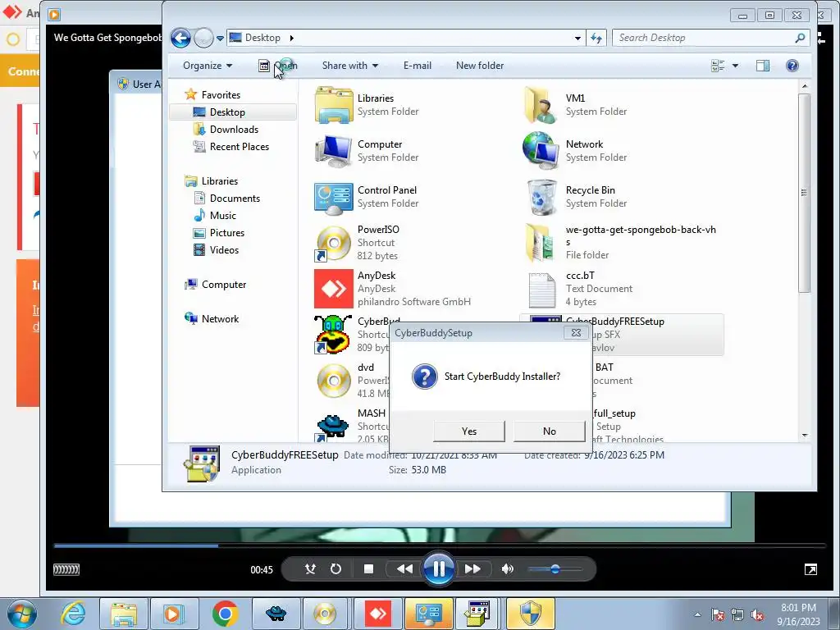Toggle the preview pane
Image resolution: width=840 pixels, height=630 pixels.
point(762,66)
